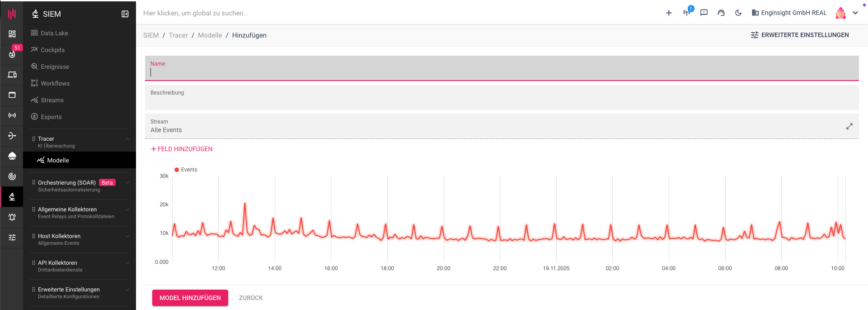Toggle Events series in chart legend
This screenshot has height=310, width=868.
tap(186, 170)
